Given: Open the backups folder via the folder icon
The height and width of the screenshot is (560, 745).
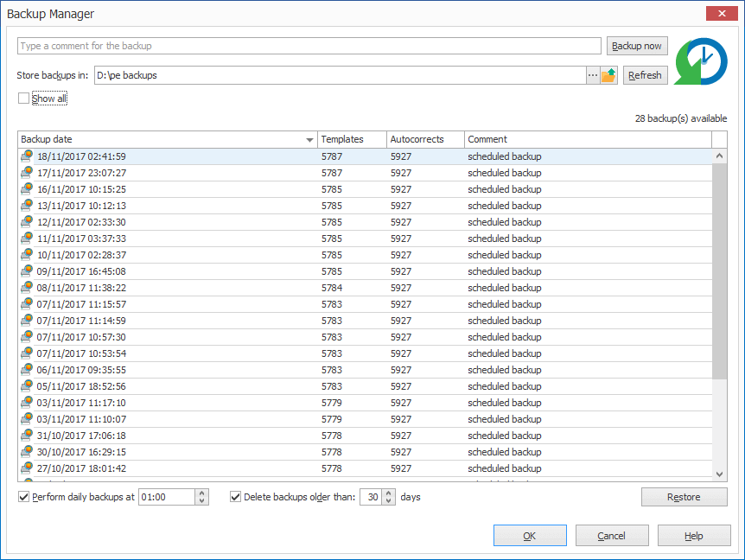Looking at the screenshot, I should click(608, 75).
